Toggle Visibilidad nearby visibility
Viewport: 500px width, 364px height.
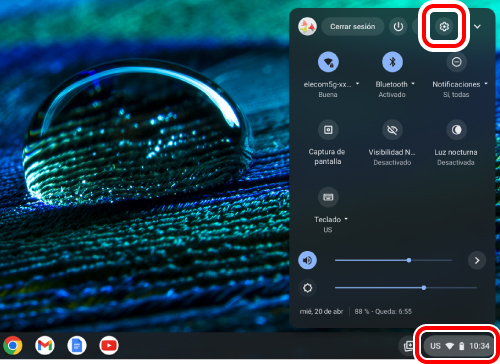click(392, 130)
